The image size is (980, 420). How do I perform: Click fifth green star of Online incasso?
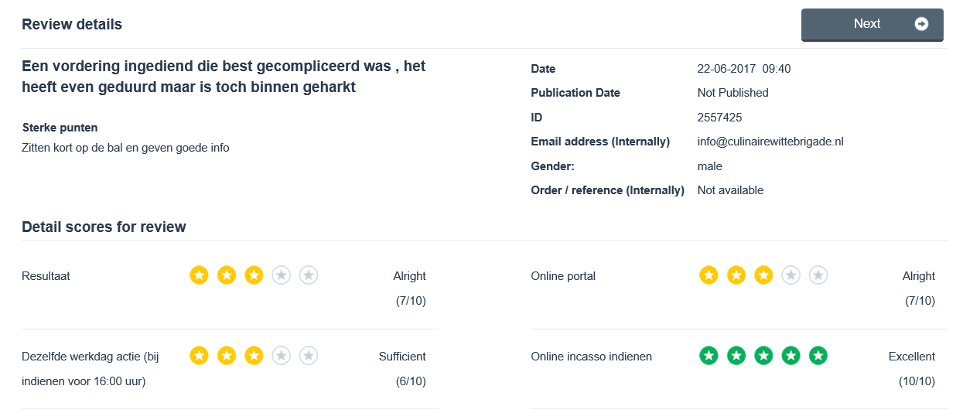coord(818,356)
